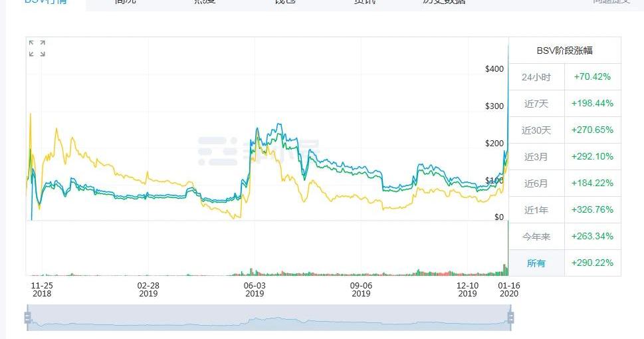
Task: Select the highlighted 所有 range
Action: point(536,263)
